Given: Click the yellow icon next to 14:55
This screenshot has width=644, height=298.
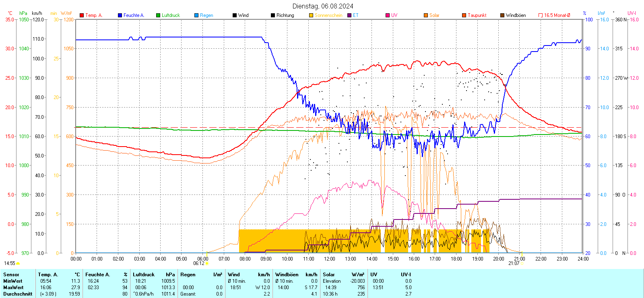Looking at the screenshot, I should pos(18,263).
